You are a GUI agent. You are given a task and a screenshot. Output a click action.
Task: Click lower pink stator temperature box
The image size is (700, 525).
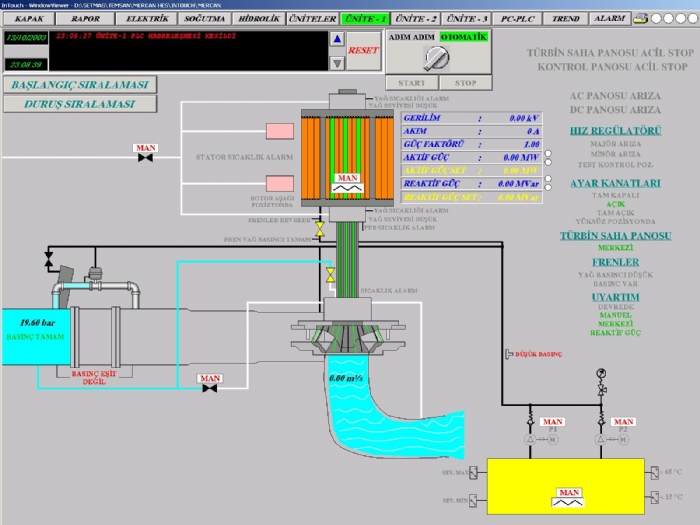(x=280, y=183)
